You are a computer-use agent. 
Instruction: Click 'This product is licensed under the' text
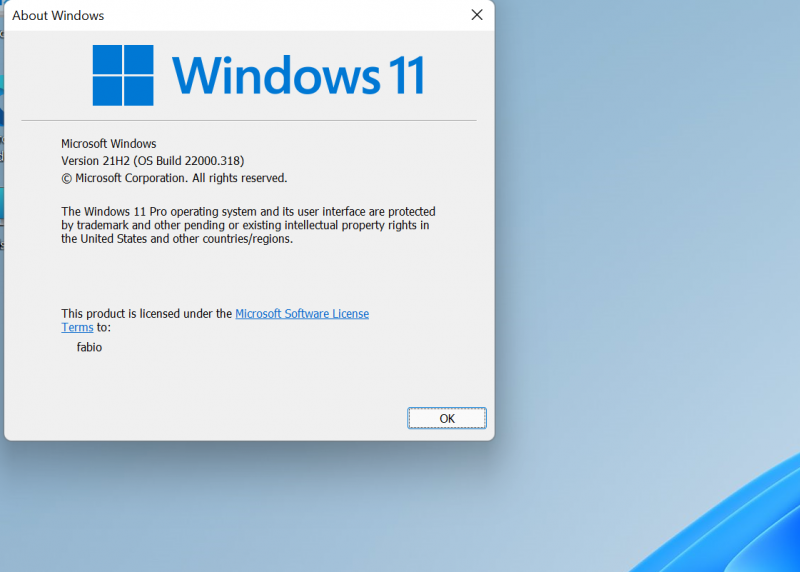coord(146,313)
